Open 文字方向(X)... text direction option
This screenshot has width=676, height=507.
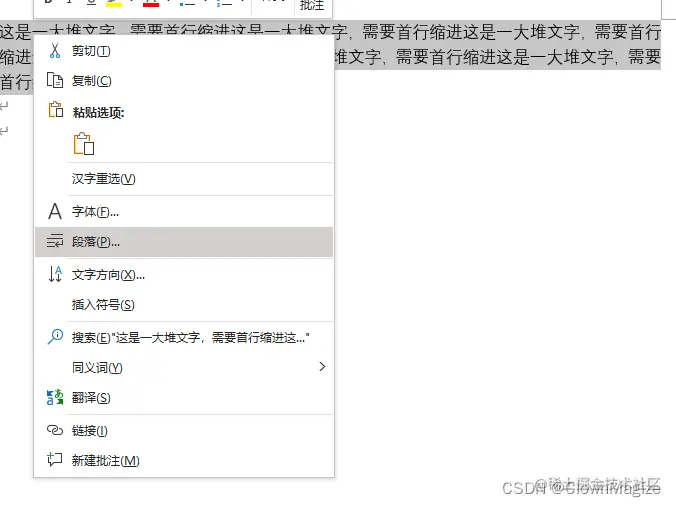[x=184, y=275]
